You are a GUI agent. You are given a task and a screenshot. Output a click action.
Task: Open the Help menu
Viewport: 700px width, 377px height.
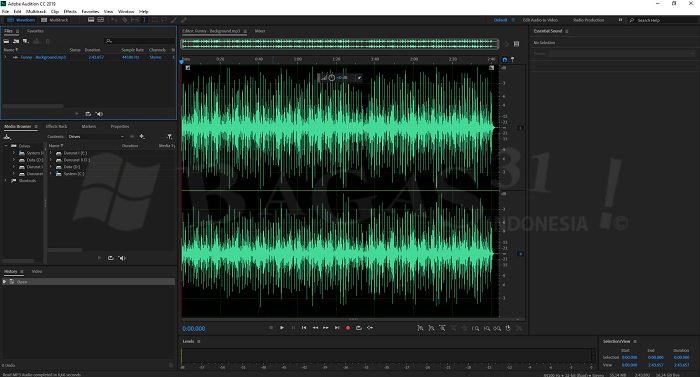(144, 12)
